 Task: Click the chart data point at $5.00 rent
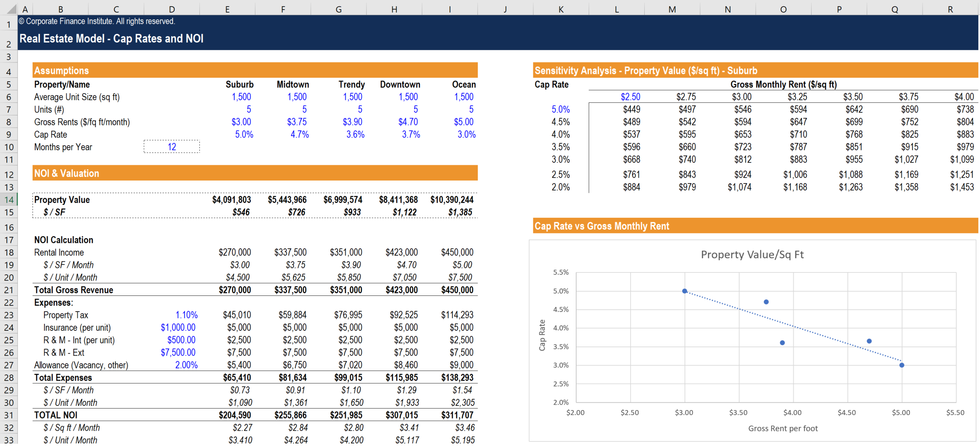902,365
